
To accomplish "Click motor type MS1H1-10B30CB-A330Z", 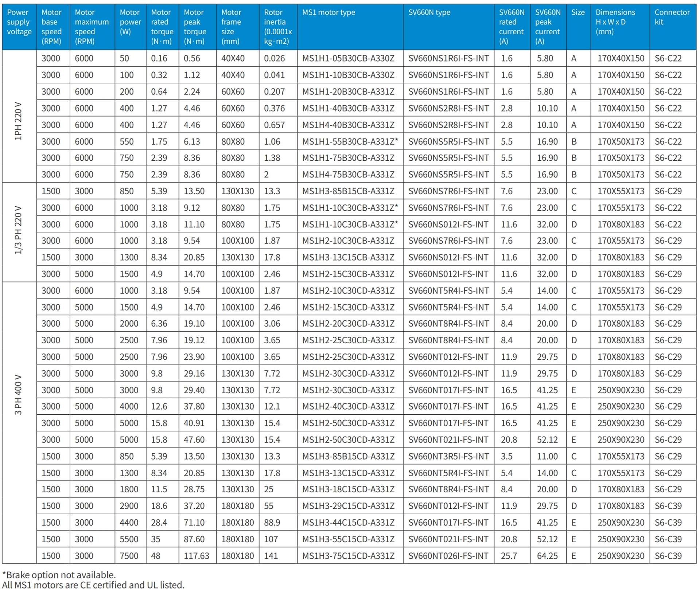I will [348, 75].
